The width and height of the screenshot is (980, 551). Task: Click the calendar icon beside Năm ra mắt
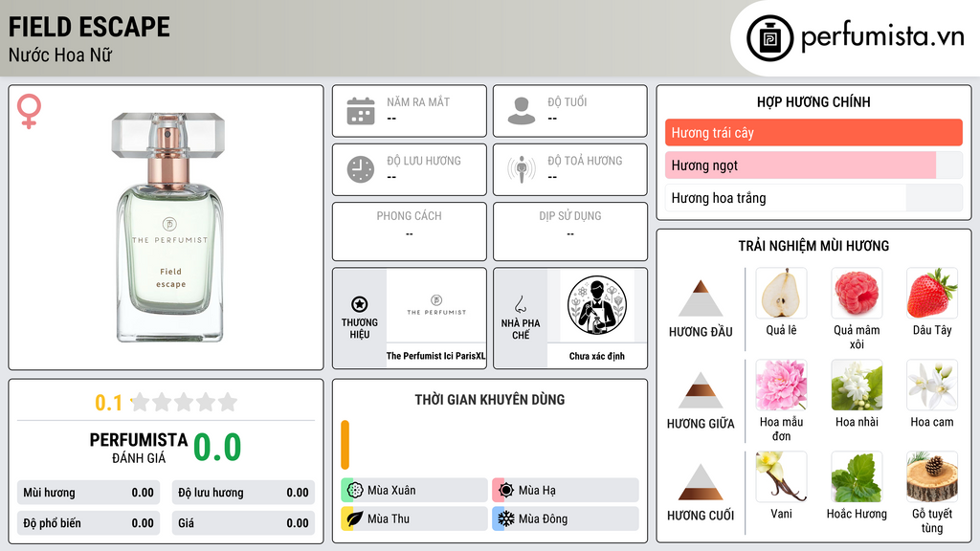[x=361, y=111]
